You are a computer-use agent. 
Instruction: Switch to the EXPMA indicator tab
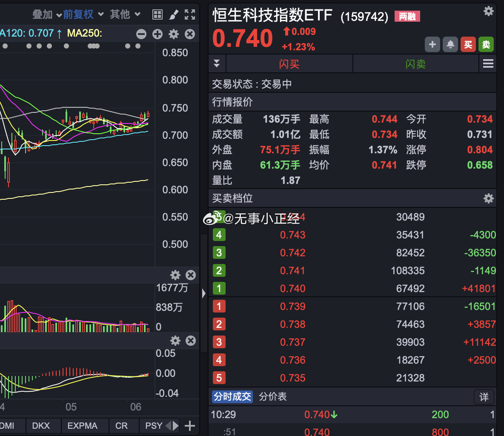click(83, 426)
